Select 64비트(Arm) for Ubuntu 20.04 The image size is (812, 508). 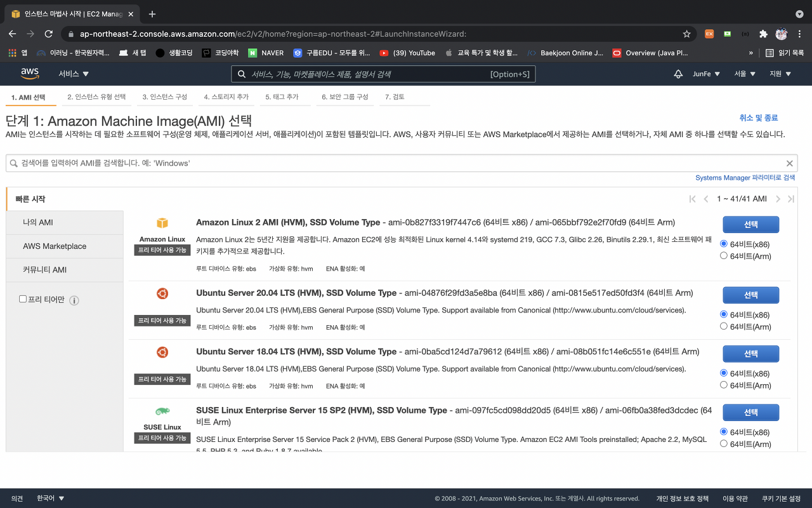[x=724, y=326]
